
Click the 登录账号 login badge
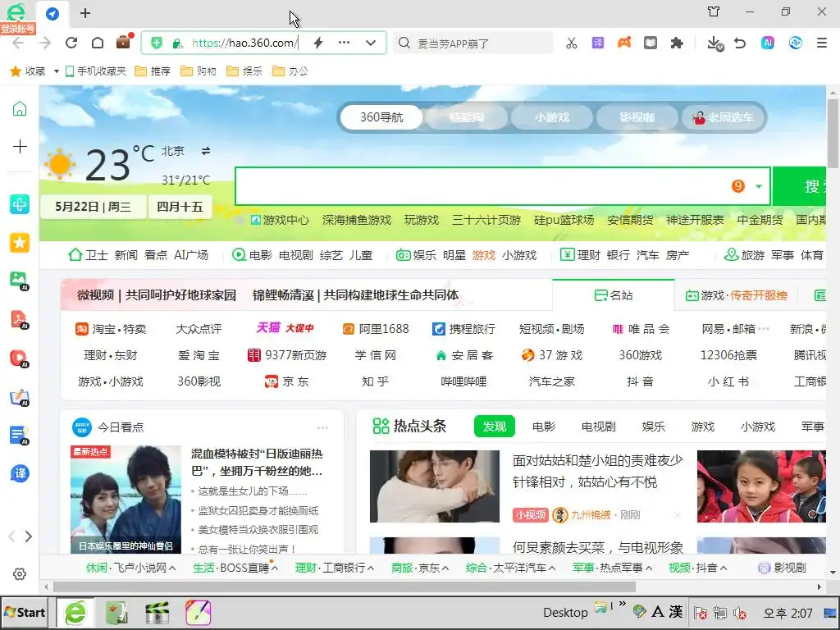point(18,29)
